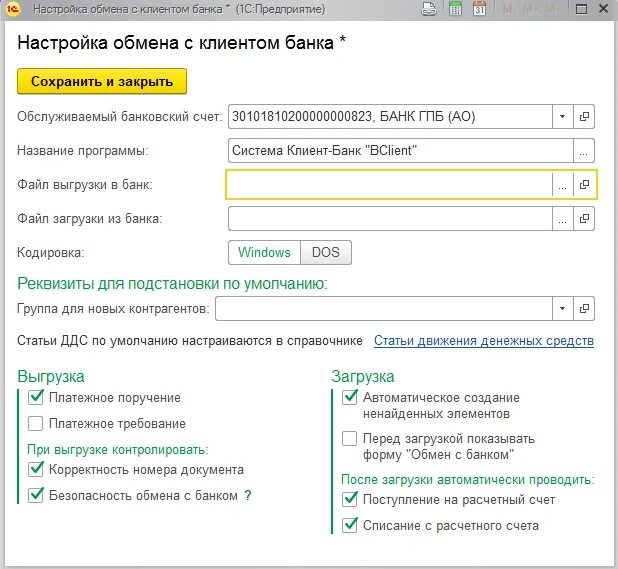The width and height of the screenshot is (618, 569).
Task: Open the calendar icon in title bar
Action: pyautogui.click(x=479, y=9)
